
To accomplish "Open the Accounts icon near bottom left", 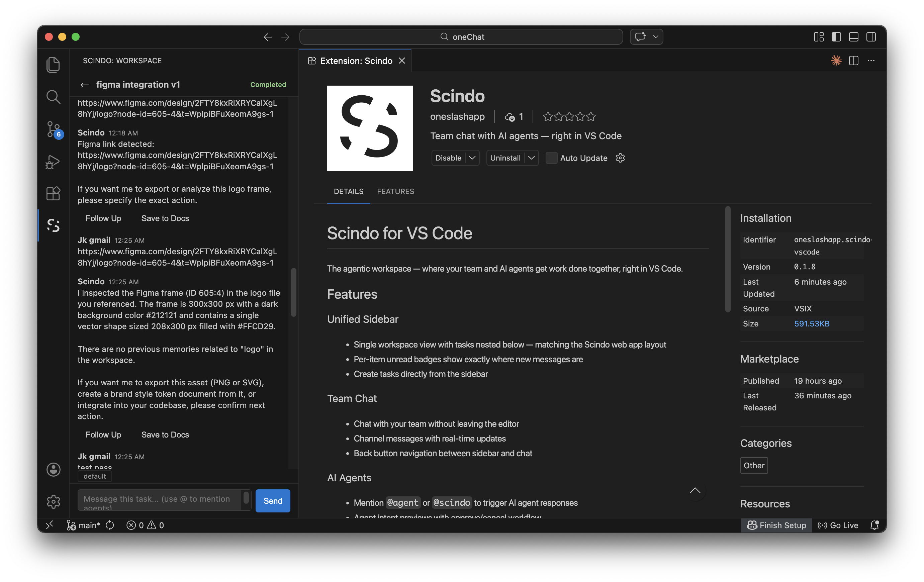I will 53,469.
